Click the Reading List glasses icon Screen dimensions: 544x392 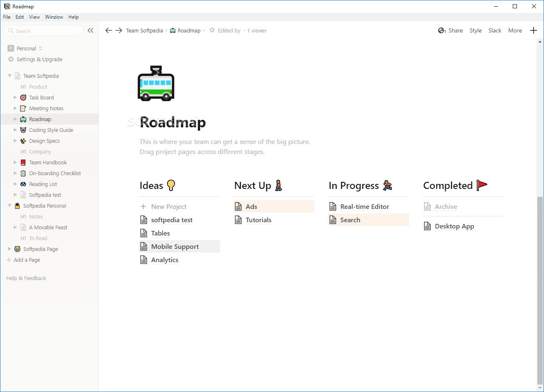23,184
